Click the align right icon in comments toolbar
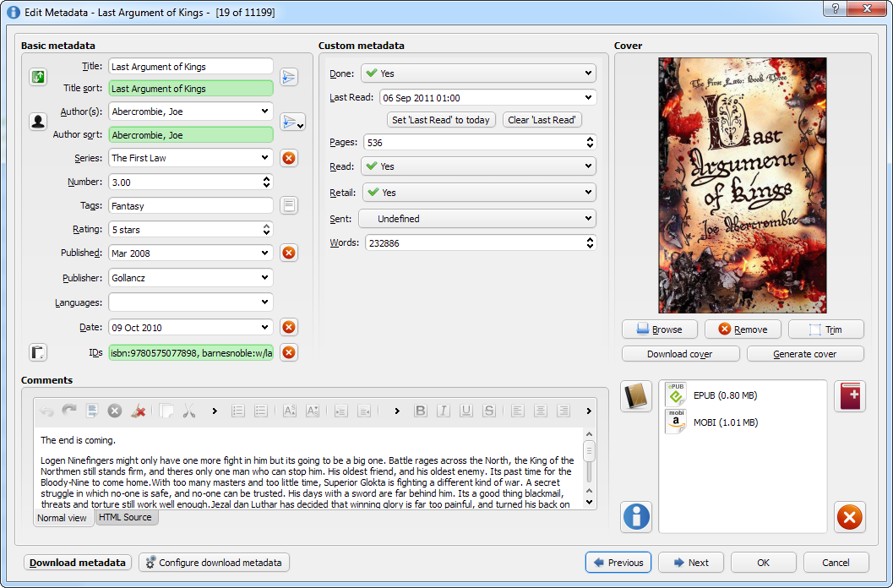This screenshot has height=588, width=893. point(563,411)
